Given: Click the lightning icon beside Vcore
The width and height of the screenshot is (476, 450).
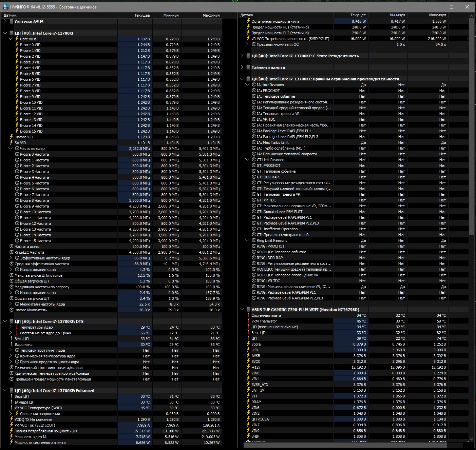Looking at the screenshot, I should (248, 344).
